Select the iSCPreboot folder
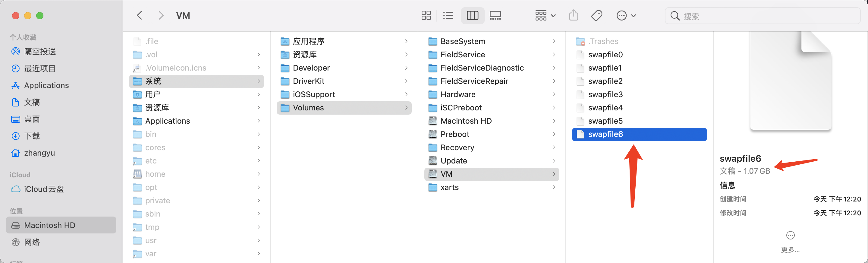The height and width of the screenshot is (263, 868). pos(492,108)
